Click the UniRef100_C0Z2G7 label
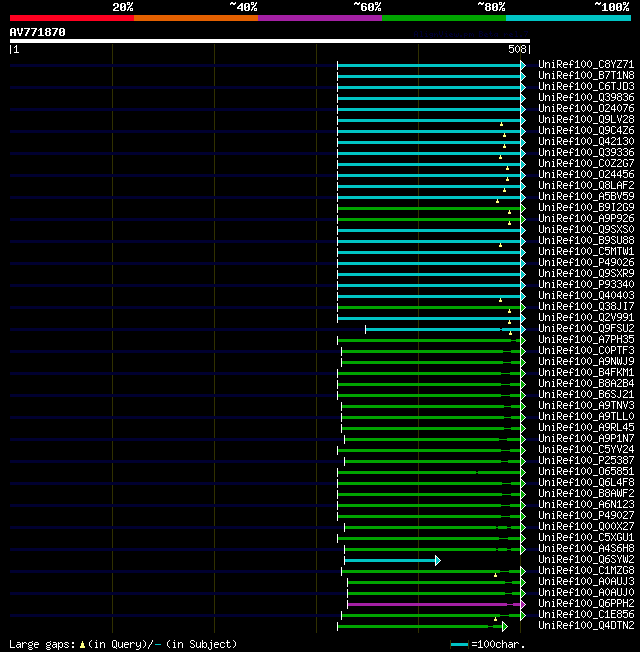The height and width of the screenshot is (652, 640). click(x=586, y=163)
